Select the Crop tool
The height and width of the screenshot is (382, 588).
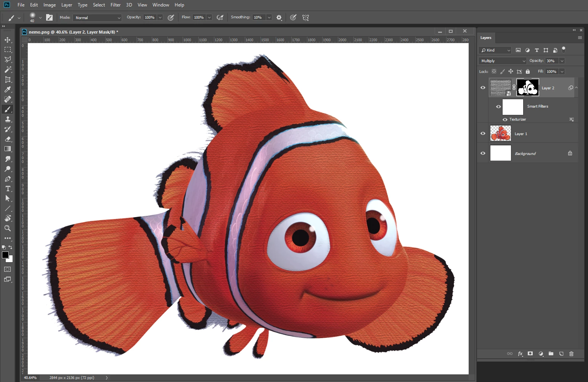coord(8,79)
